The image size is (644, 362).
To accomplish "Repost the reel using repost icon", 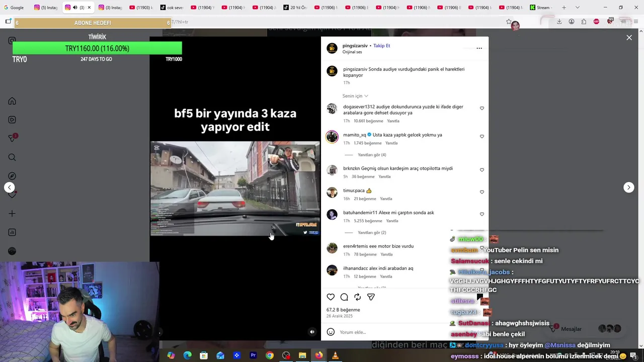I will pyautogui.click(x=357, y=297).
